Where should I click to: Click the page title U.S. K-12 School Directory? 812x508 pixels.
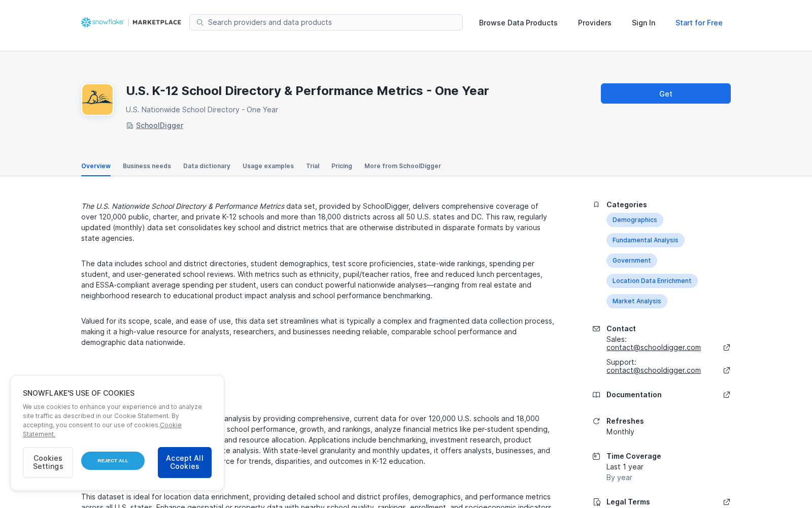point(307,91)
